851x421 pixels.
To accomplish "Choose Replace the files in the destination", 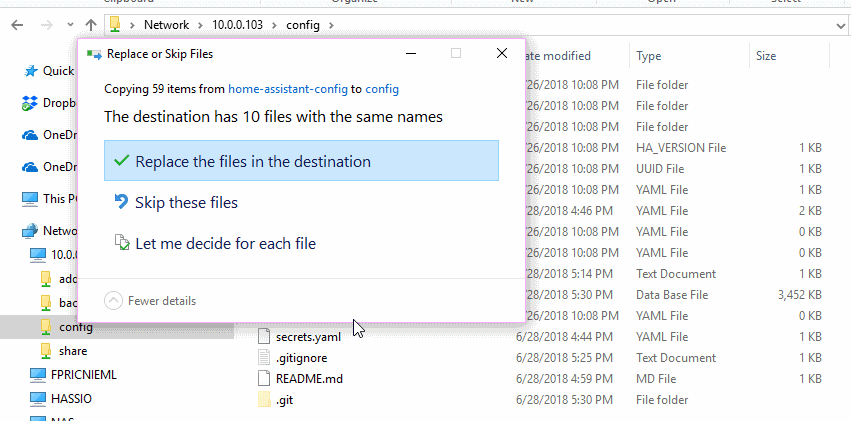I will pos(300,161).
